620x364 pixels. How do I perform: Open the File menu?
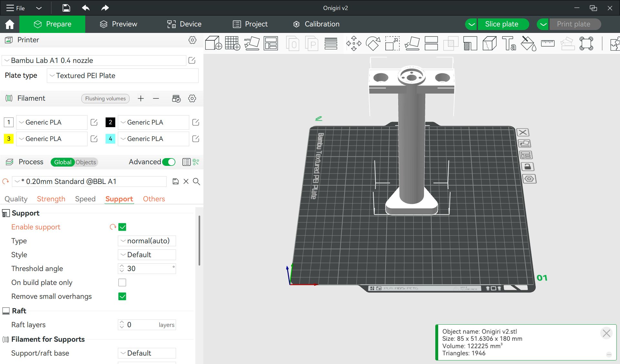click(16, 8)
